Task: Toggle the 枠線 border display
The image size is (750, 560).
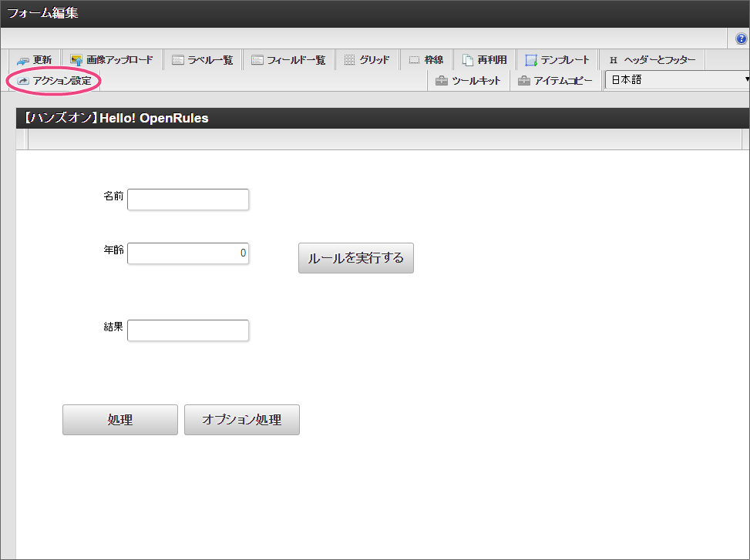Action: point(425,60)
